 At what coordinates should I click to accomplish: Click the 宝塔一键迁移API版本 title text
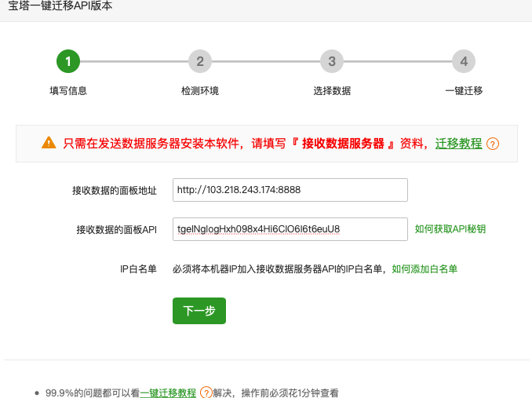pos(60,5)
